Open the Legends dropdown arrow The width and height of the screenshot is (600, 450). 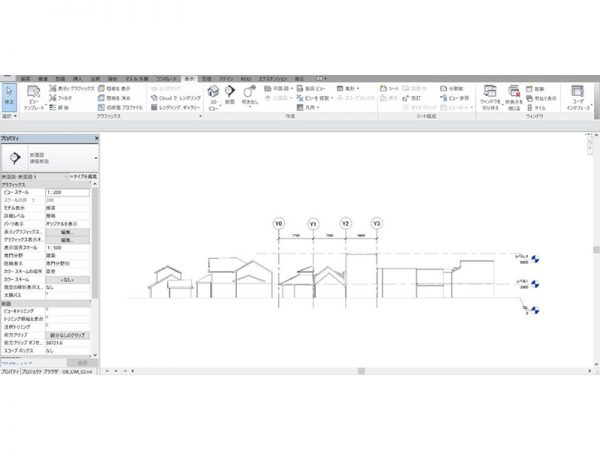(318, 108)
